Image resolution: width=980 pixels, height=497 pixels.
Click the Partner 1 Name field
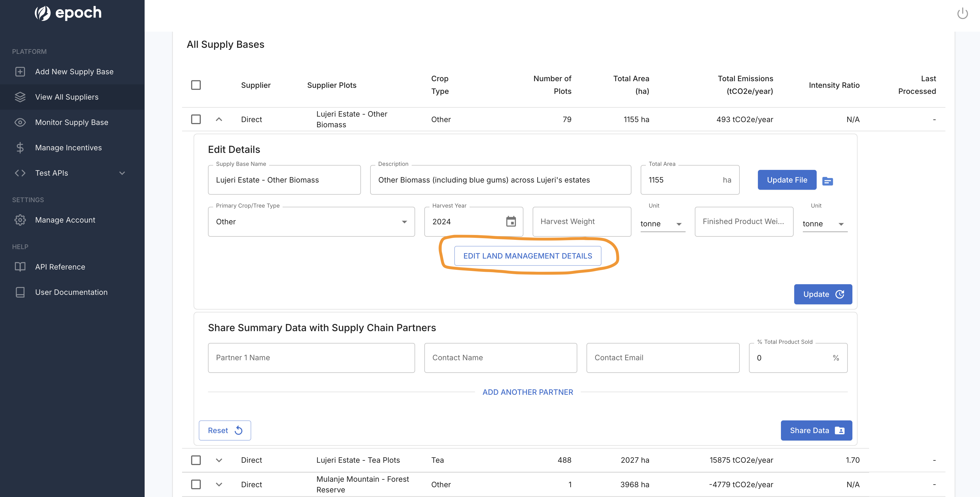tap(311, 358)
